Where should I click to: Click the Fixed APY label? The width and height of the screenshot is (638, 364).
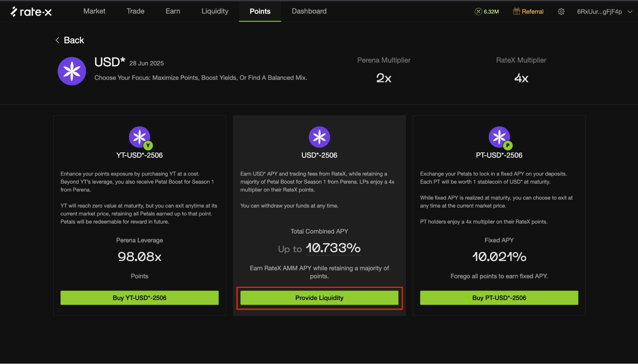click(499, 240)
